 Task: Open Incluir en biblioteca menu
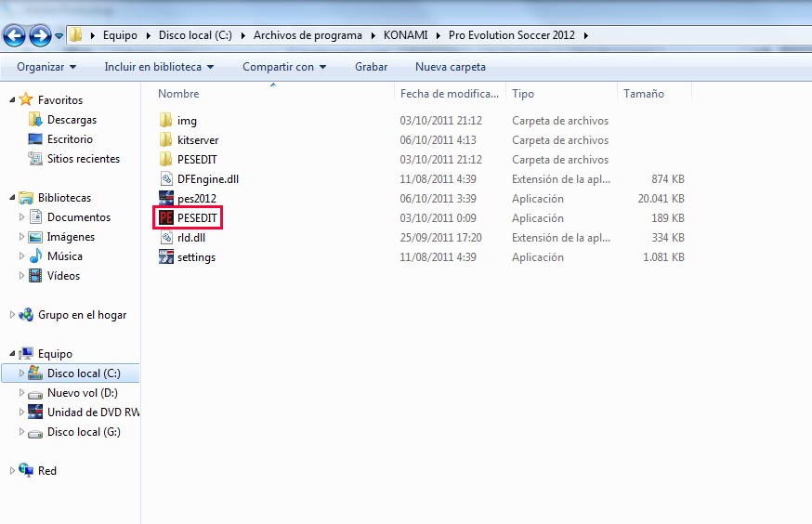pos(159,67)
